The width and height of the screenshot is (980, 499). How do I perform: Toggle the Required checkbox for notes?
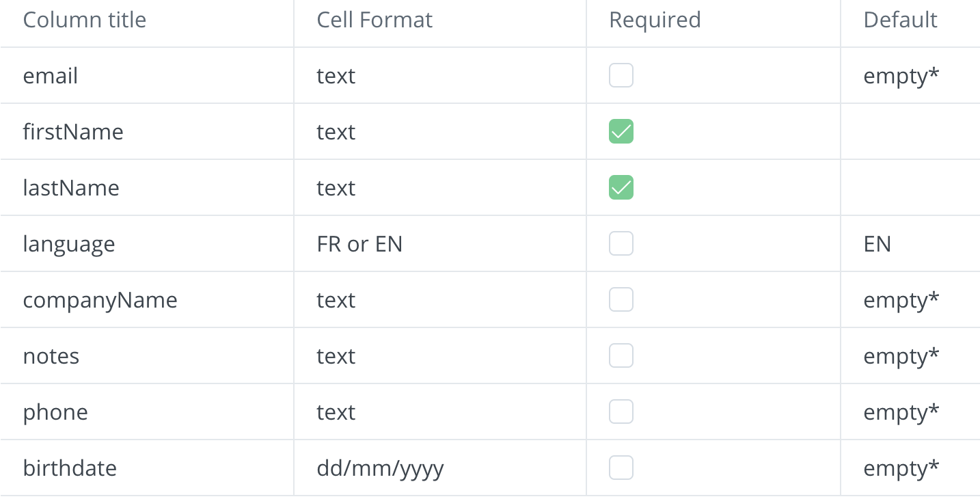[x=621, y=355]
